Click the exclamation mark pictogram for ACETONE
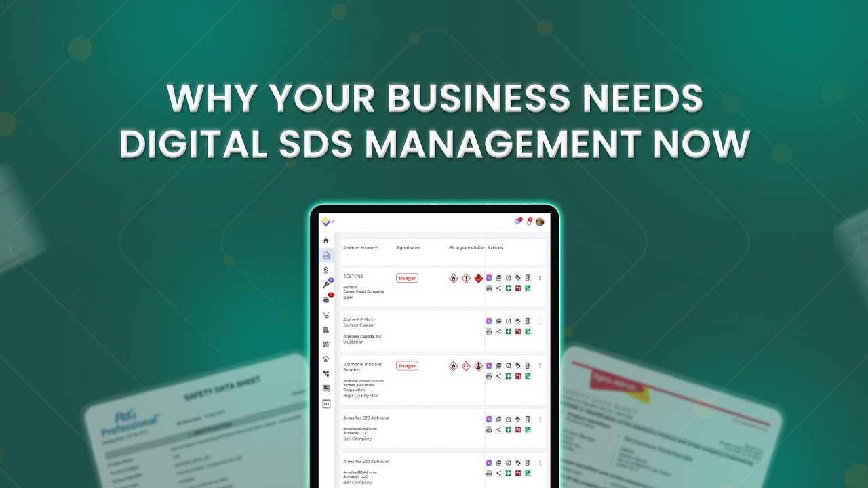 point(466,278)
